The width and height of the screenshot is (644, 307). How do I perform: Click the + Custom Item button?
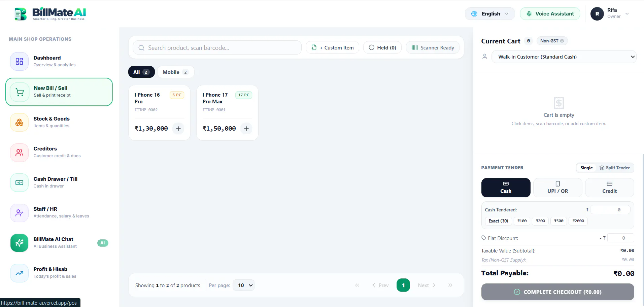click(332, 47)
